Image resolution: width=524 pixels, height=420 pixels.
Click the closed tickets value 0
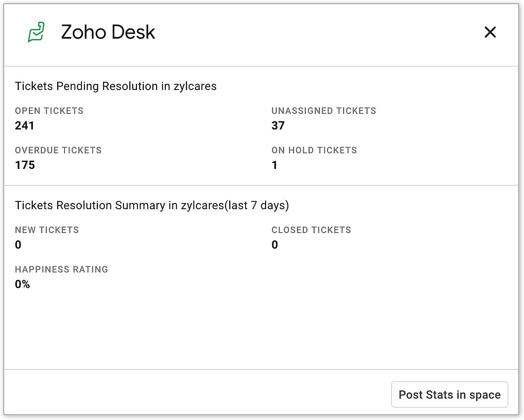[x=275, y=245]
